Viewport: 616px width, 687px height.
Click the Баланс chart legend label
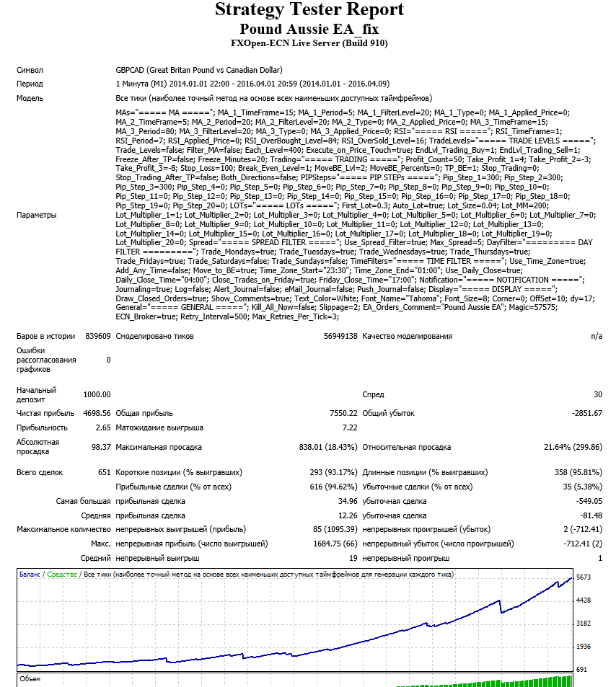(x=30, y=575)
